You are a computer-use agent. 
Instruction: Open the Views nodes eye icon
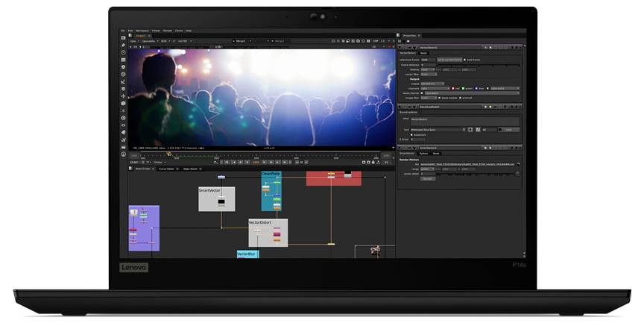point(123,125)
